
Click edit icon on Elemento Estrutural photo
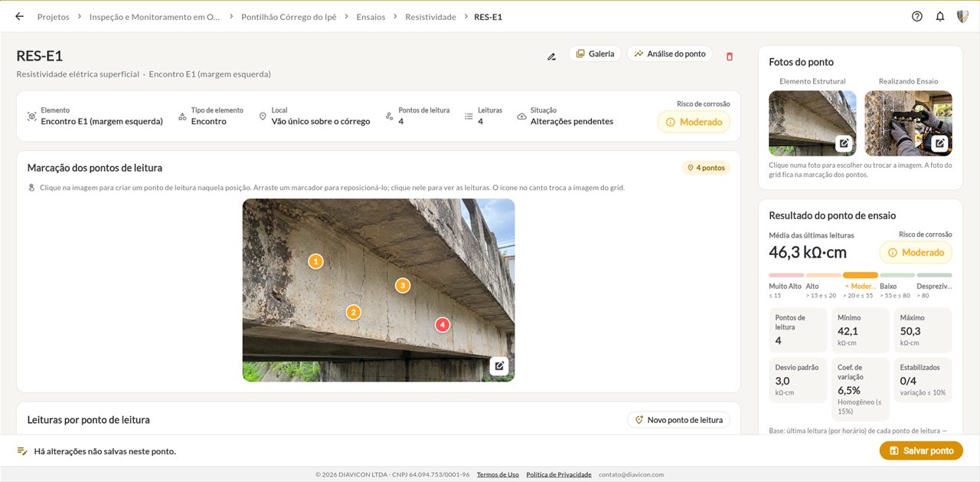tap(843, 143)
